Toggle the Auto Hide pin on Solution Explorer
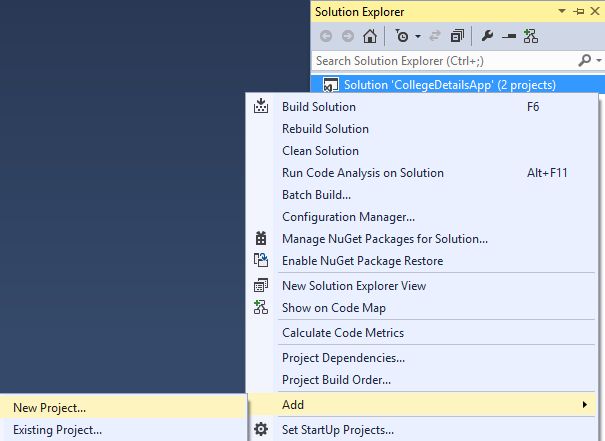This screenshot has width=605, height=441. [x=578, y=11]
